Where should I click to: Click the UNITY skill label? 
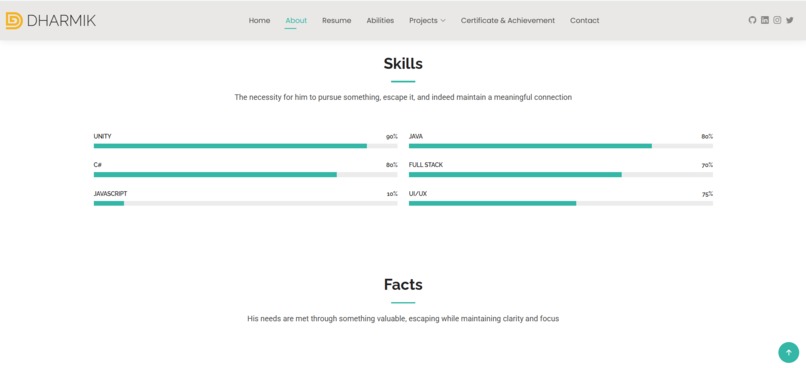102,136
